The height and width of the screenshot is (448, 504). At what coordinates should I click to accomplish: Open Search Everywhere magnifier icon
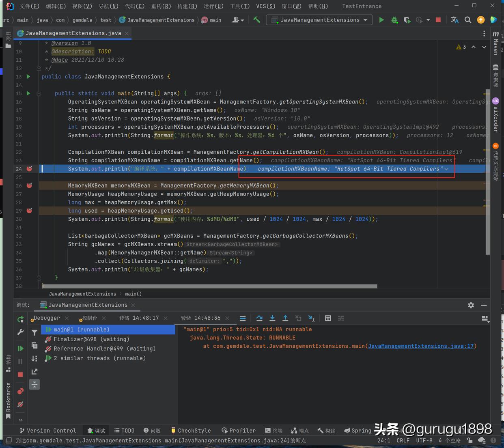[x=467, y=19]
